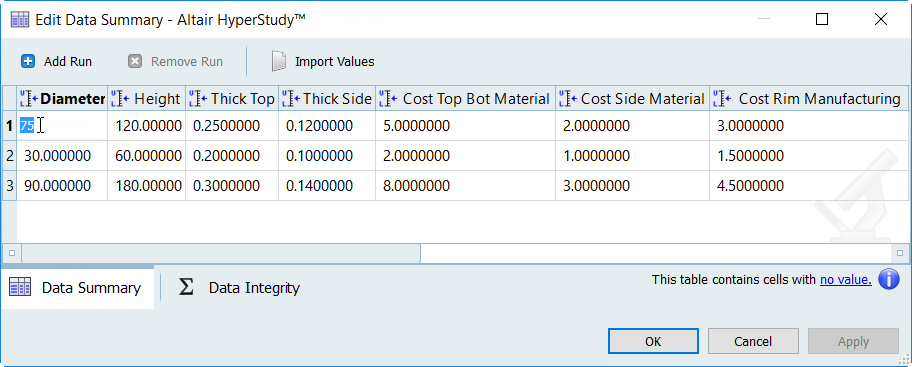Click the blue info icon
The width and height of the screenshot is (912, 367).
point(888,280)
